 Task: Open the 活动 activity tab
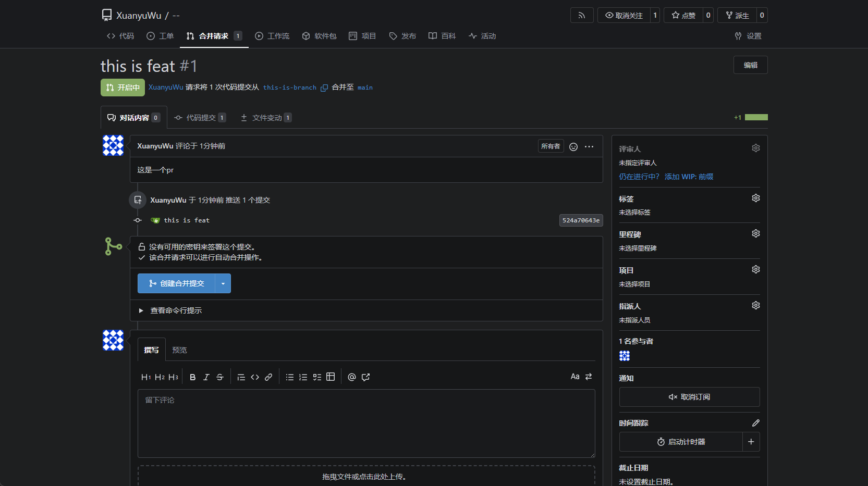tap(482, 36)
